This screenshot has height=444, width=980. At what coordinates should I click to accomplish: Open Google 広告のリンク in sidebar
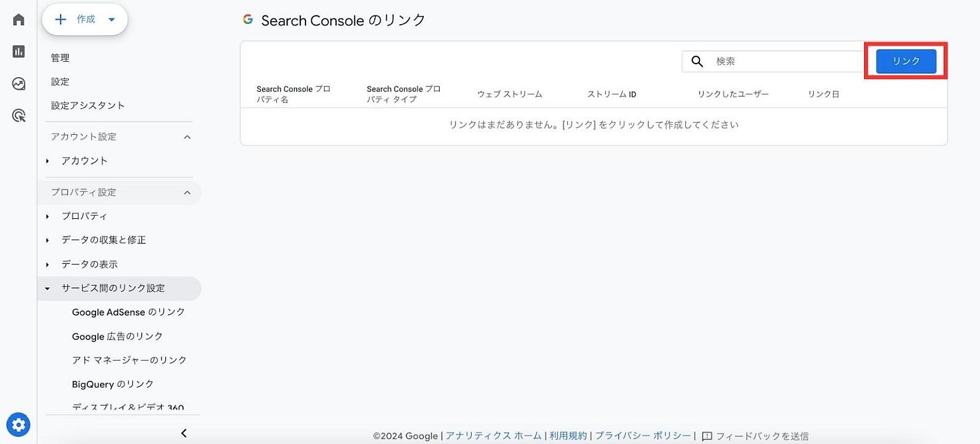(x=117, y=336)
